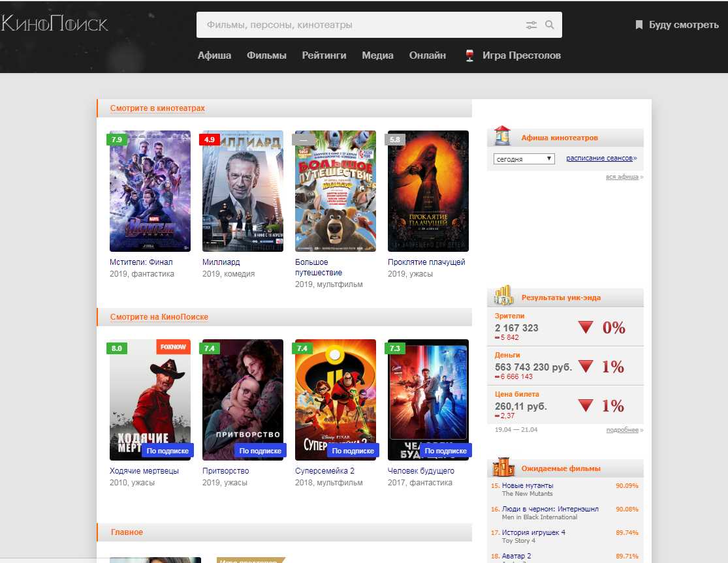Click the red 4.9 rating badge on Миллиард poster
Viewport: 728px width, 563px height.
210,140
